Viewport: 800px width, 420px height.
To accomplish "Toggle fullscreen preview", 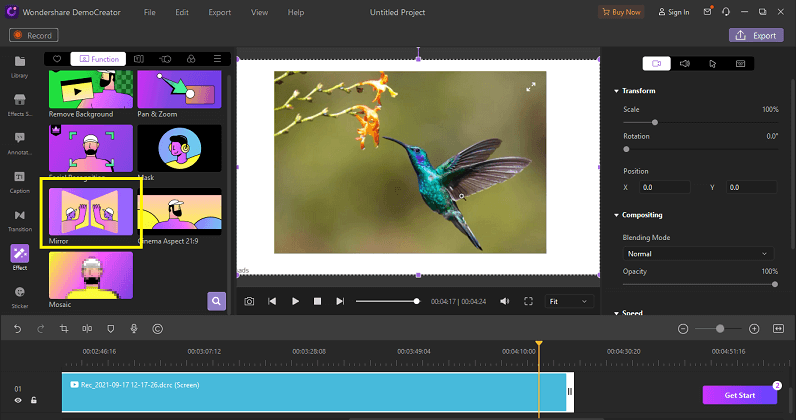I will (529, 302).
